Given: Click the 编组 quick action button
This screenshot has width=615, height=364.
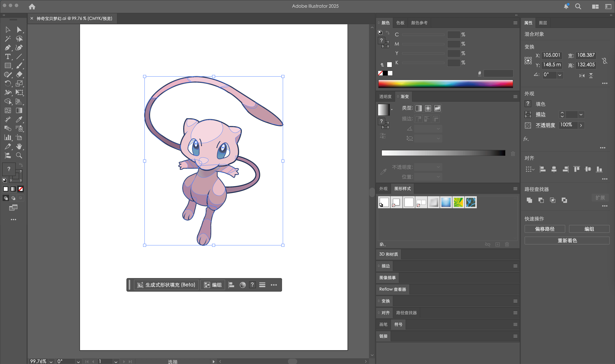Looking at the screenshot, I should [x=589, y=229].
